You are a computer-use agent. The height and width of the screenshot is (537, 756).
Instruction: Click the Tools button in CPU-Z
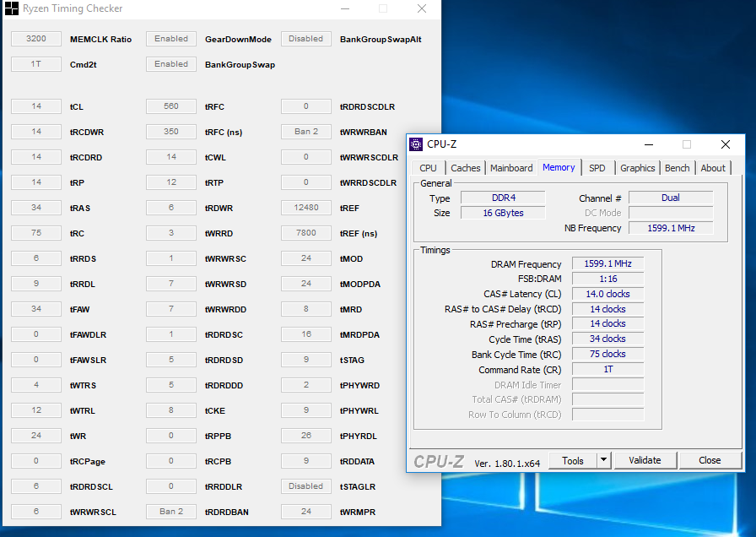573,460
